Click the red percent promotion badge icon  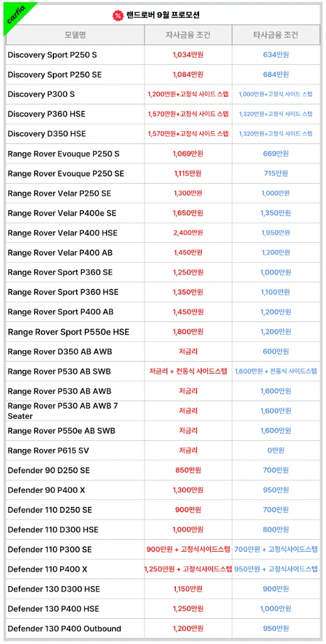click(x=117, y=15)
